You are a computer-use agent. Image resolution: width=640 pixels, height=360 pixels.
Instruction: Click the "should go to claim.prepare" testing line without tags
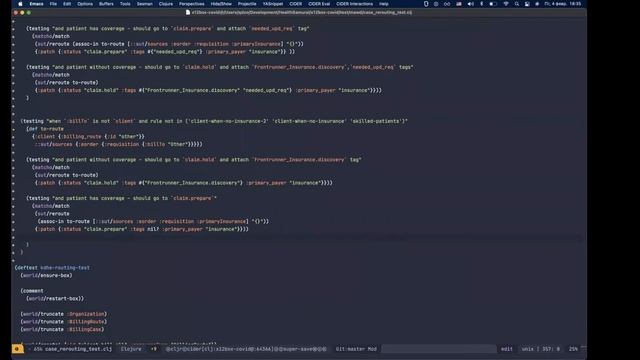tap(122, 198)
